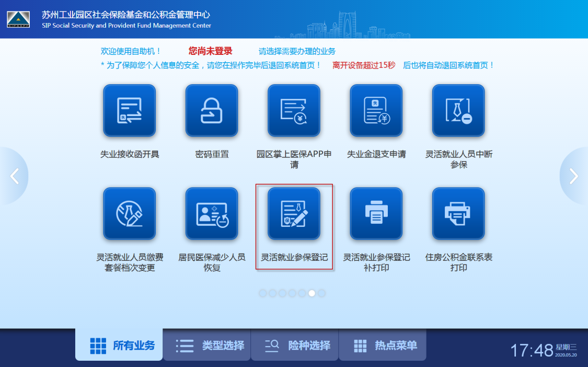588x367 pixels.
Task: Open the 险种选择 tab
Action: [294, 345]
